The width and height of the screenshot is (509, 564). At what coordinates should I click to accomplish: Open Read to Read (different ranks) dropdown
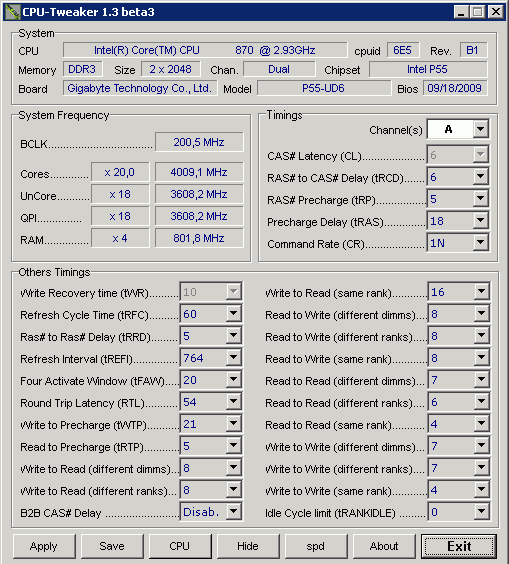tap(481, 402)
